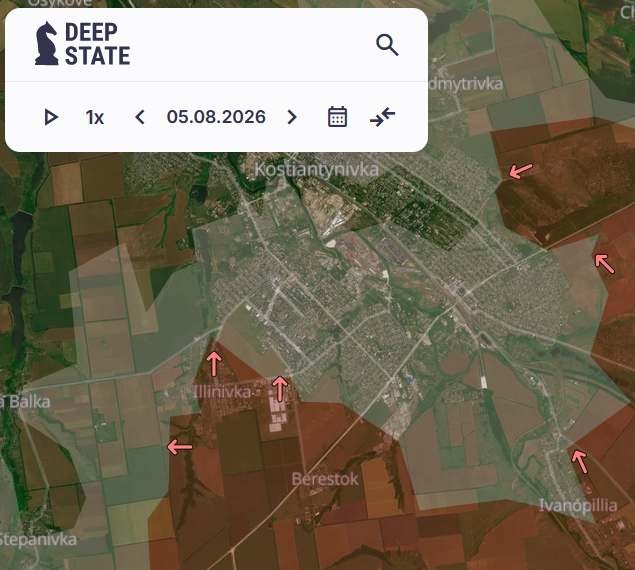Image resolution: width=635 pixels, height=570 pixels.
Task: Select the Ivanopillia village label
Action: 578,506
